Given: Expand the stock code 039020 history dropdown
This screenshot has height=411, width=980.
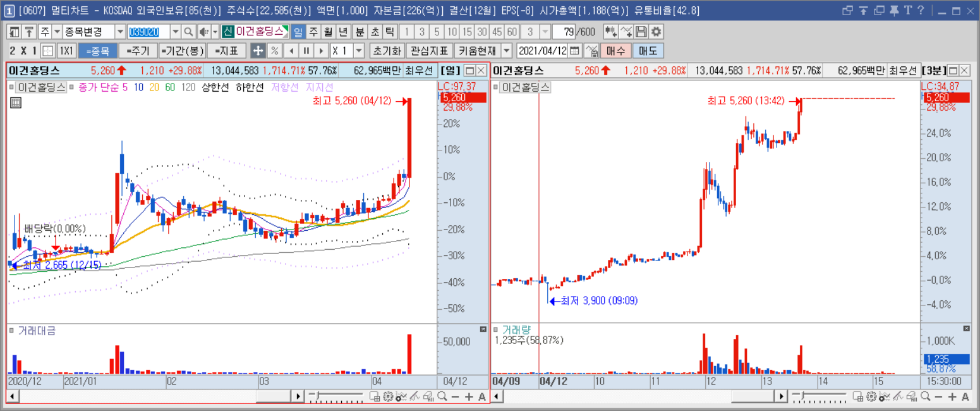Looking at the screenshot, I should (x=176, y=32).
